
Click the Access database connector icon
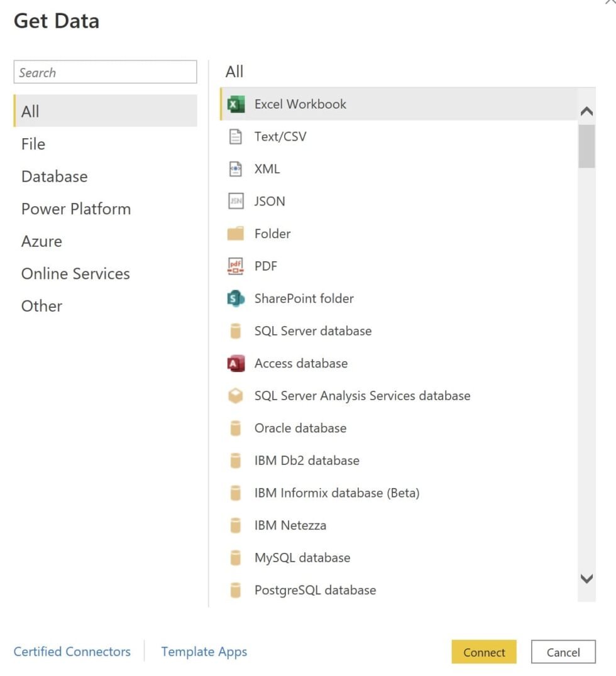(x=235, y=363)
